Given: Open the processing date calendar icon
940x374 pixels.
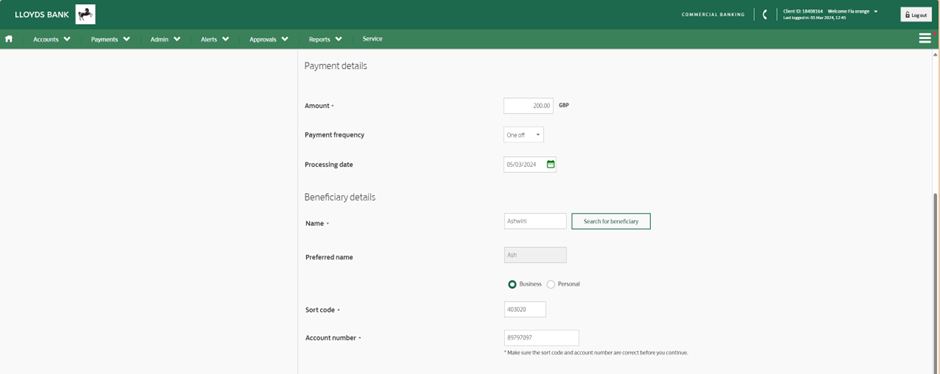Looking at the screenshot, I should 551,164.
